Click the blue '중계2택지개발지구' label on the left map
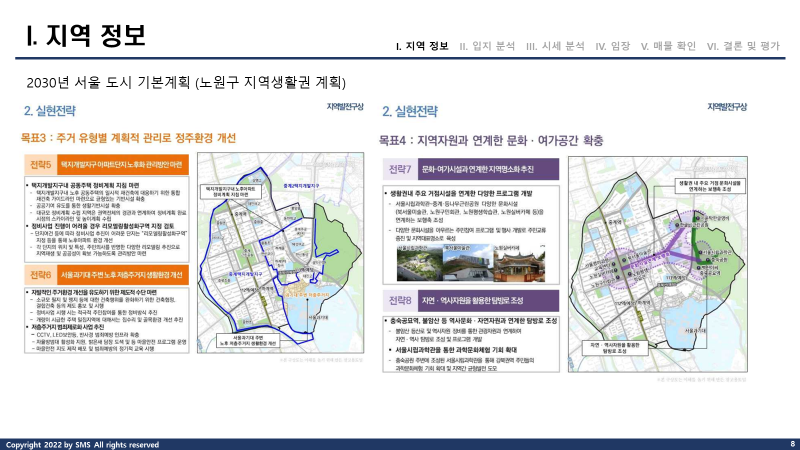This screenshot has width=800, height=450. coord(301,186)
